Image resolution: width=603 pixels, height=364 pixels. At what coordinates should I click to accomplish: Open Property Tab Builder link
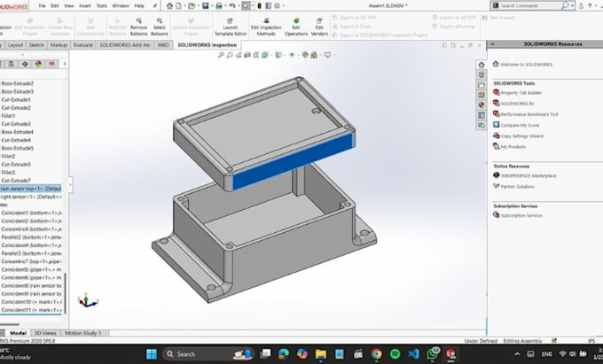pyautogui.click(x=521, y=93)
